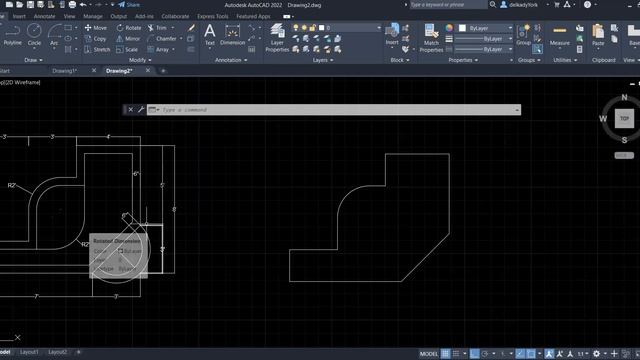Toggle ortho mode in status bar

coord(474,353)
